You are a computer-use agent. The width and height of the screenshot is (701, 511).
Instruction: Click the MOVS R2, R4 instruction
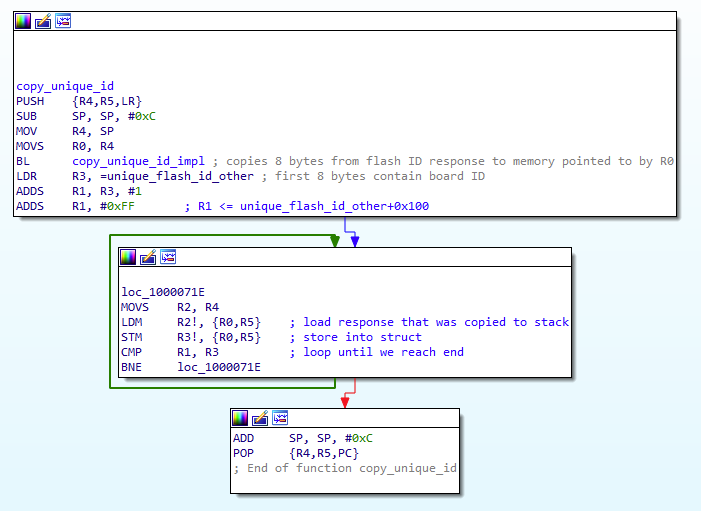pyautogui.click(x=170, y=307)
